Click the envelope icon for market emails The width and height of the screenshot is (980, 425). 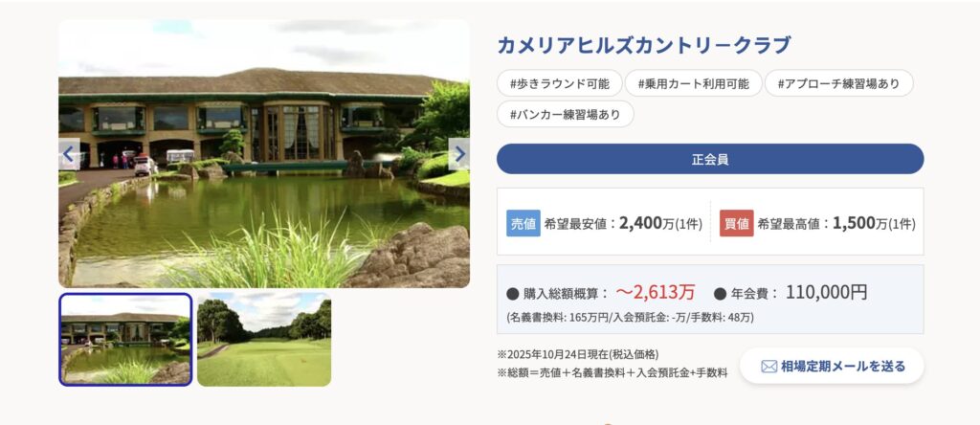point(768,366)
